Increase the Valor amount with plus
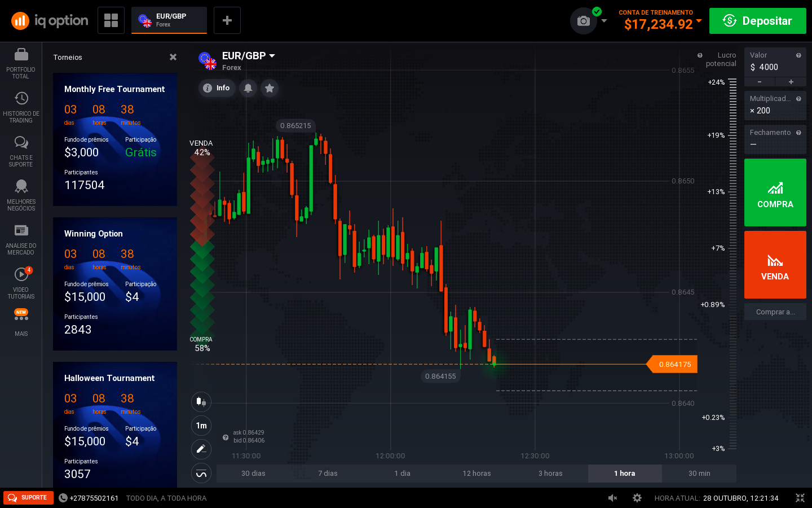 791,82
